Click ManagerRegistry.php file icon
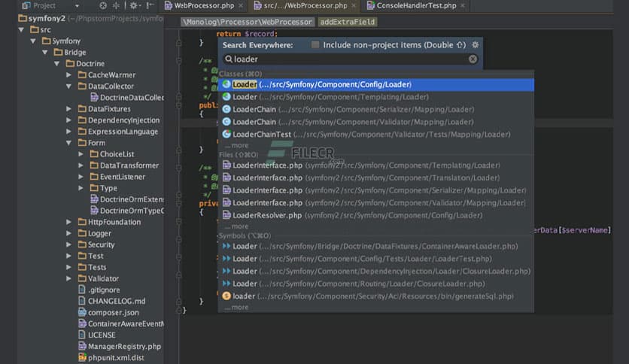 coord(82,346)
